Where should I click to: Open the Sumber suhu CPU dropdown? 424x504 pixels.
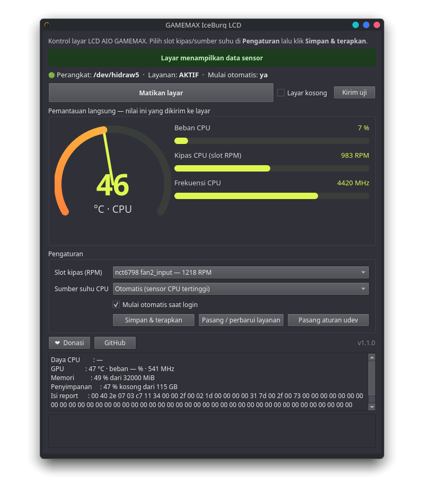[x=241, y=289]
